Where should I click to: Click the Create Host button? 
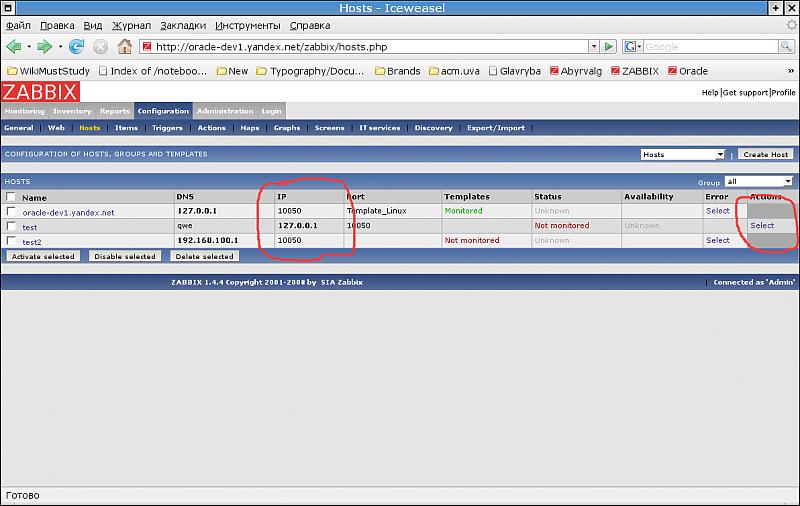pyautogui.click(x=766, y=154)
